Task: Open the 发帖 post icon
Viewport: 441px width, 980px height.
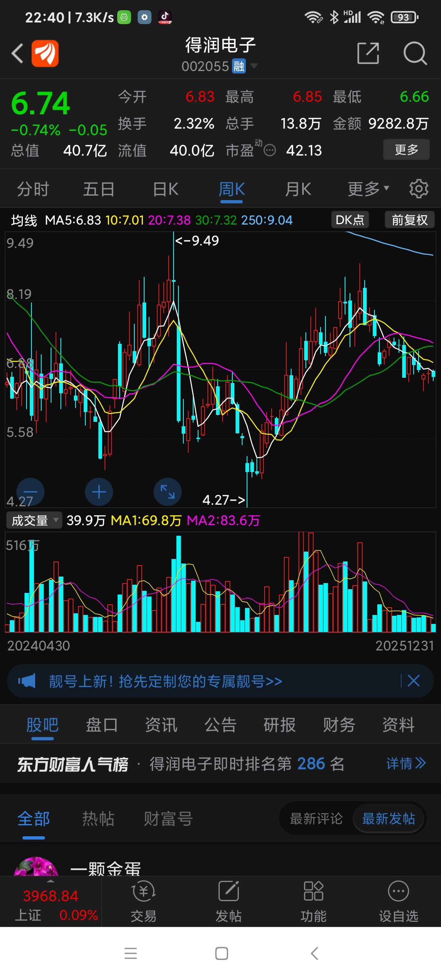Action: tap(229, 902)
